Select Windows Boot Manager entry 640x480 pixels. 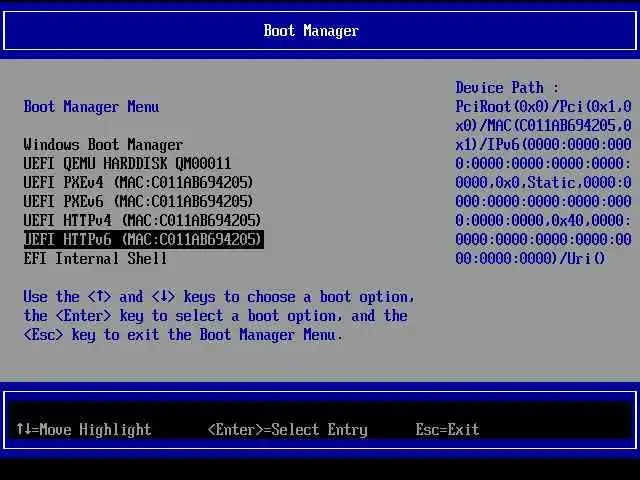point(103,144)
